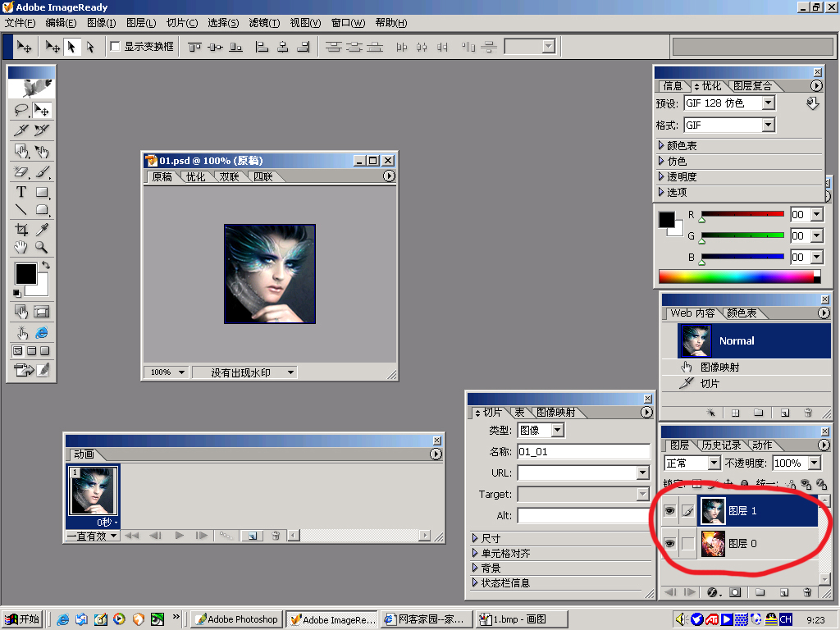Delete animation frame trash icon
This screenshot has width=840, height=630.
[276, 536]
